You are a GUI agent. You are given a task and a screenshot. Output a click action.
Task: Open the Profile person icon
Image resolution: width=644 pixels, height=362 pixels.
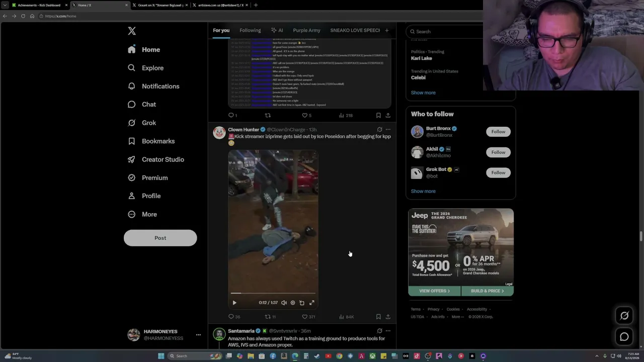click(x=131, y=196)
